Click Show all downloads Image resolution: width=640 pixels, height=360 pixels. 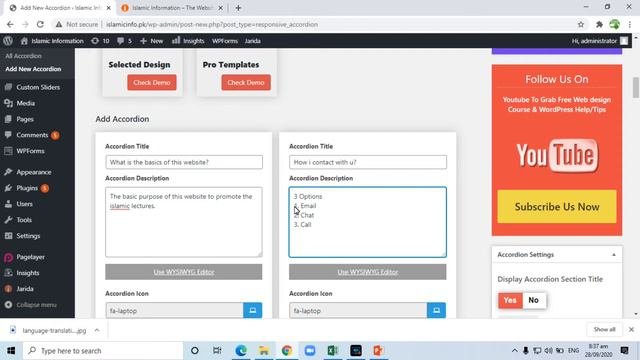click(604, 329)
